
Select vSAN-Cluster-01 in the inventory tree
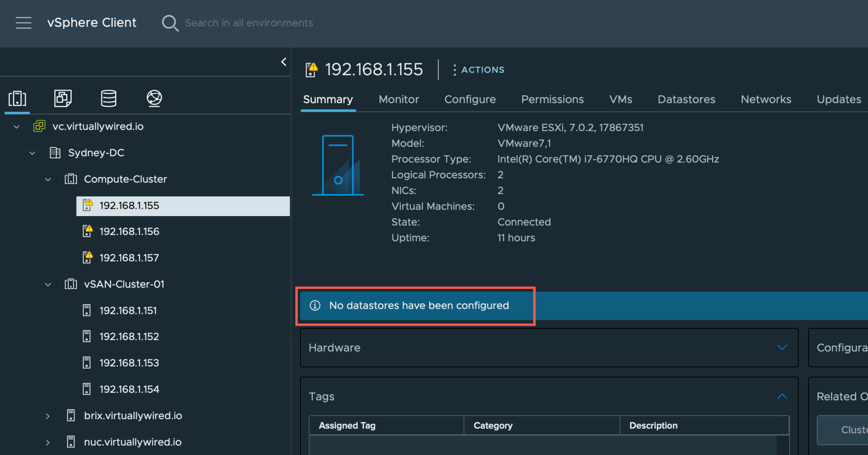(124, 284)
